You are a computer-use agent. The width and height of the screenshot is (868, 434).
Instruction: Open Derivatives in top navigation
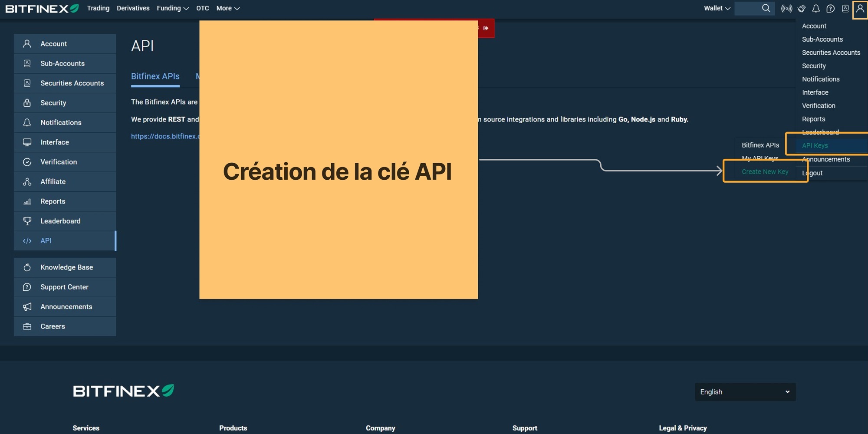(133, 8)
